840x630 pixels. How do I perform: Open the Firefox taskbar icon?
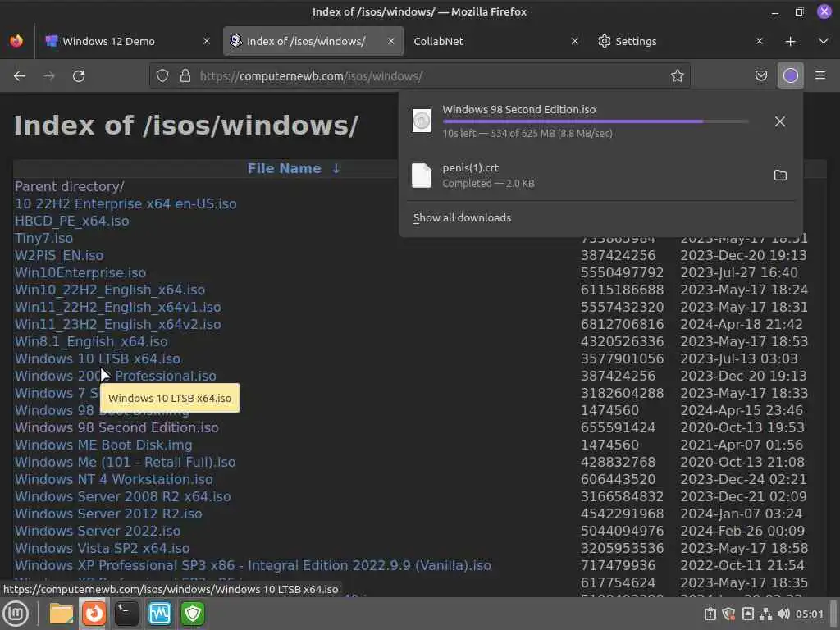coord(94,614)
